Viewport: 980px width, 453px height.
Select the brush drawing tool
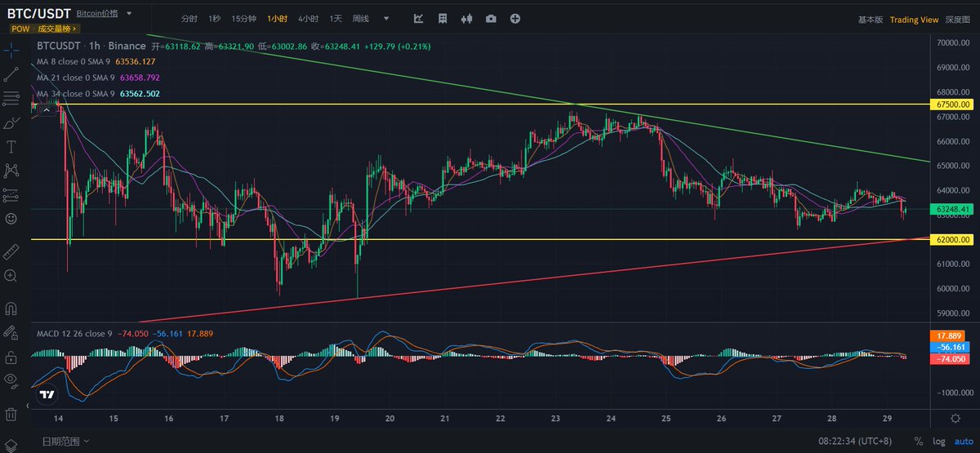11,123
